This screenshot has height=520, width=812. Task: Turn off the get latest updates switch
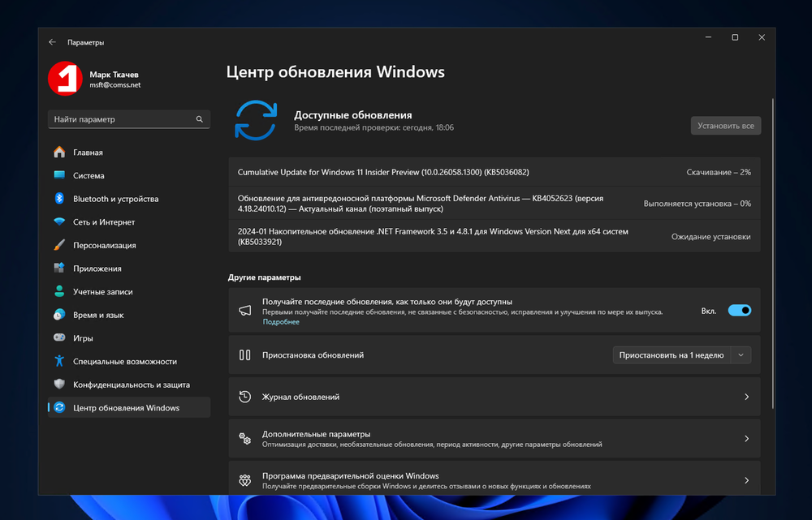[x=740, y=311]
